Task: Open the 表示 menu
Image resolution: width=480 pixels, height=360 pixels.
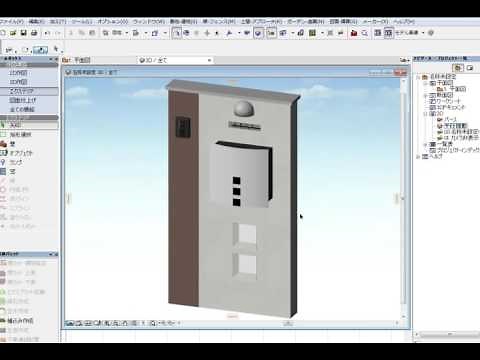Action: [58, 22]
